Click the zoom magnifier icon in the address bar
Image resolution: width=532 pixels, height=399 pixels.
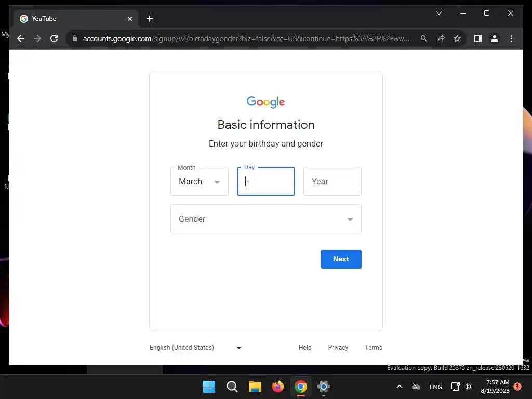pos(424,38)
